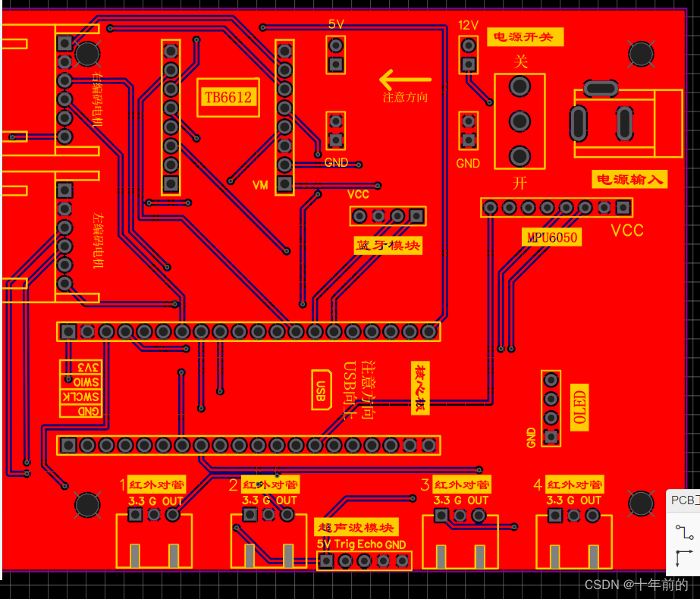
Task: Choose the set-origin axes tool icon
Action: pyautogui.click(x=684, y=558)
